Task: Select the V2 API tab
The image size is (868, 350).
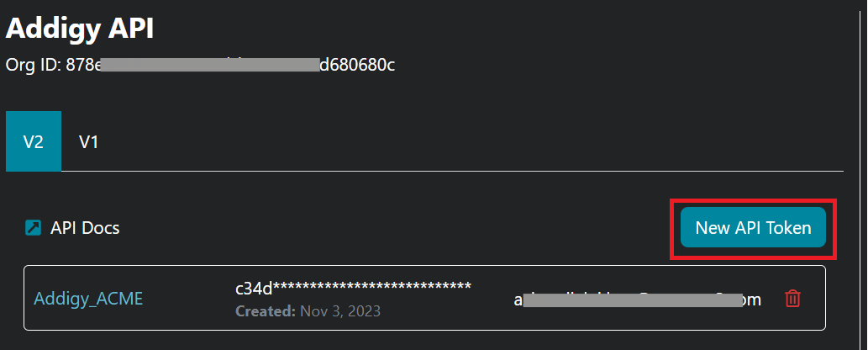Action: (34, 141)
